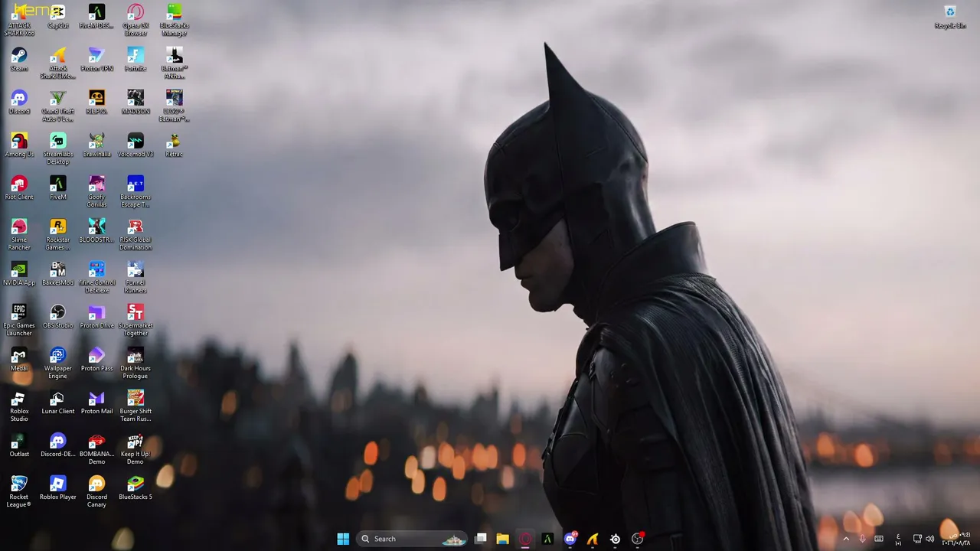
Task: Select the Supermarket Together icon
Action: (x=136, y=321)
